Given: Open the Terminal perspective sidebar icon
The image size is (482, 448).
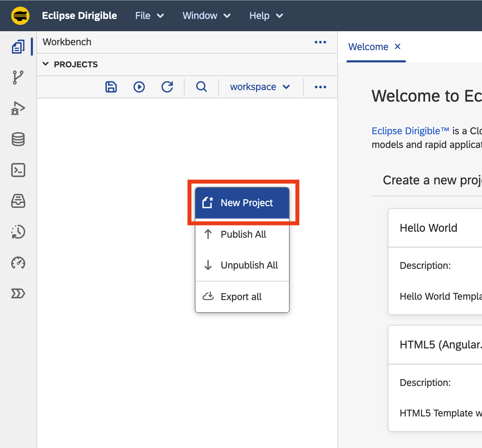Looking at the screenshot, I should 18,170.
